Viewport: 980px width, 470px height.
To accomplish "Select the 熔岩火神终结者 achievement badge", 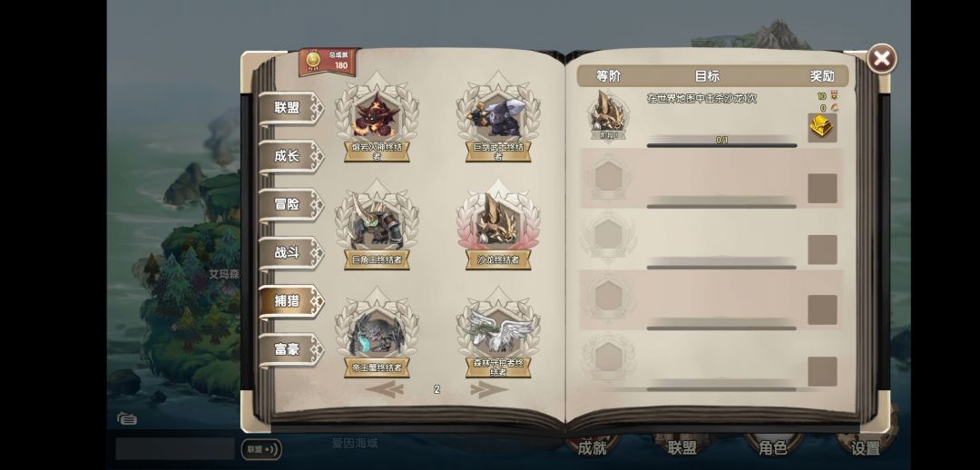I will click(377, 119).
